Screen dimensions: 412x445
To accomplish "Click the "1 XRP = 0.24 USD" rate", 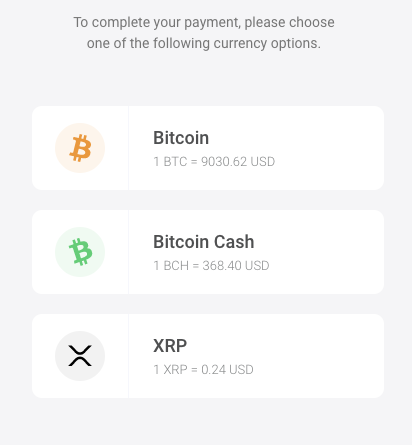I will (203, 370).
